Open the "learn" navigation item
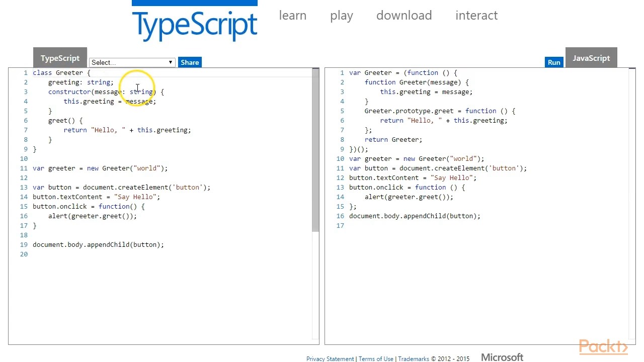 point(292,15)
